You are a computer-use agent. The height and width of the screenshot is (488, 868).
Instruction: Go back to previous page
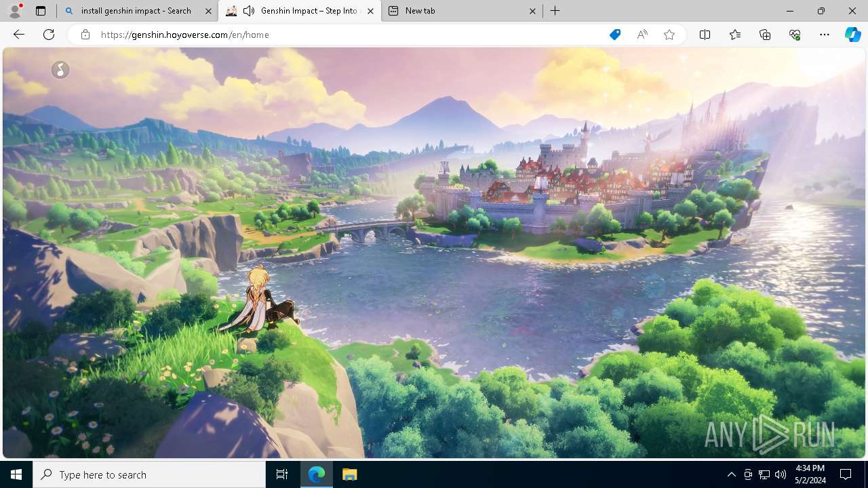coord(19,35)
